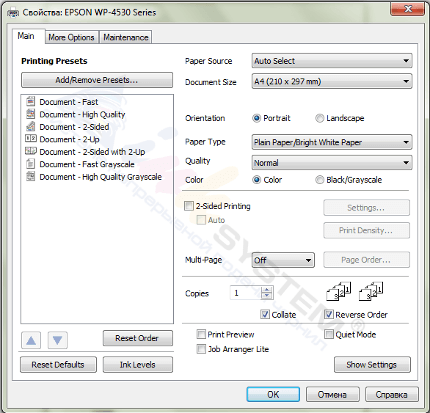
Task: Click the collate pages illustration icon
Action: [x=339, y=291]
